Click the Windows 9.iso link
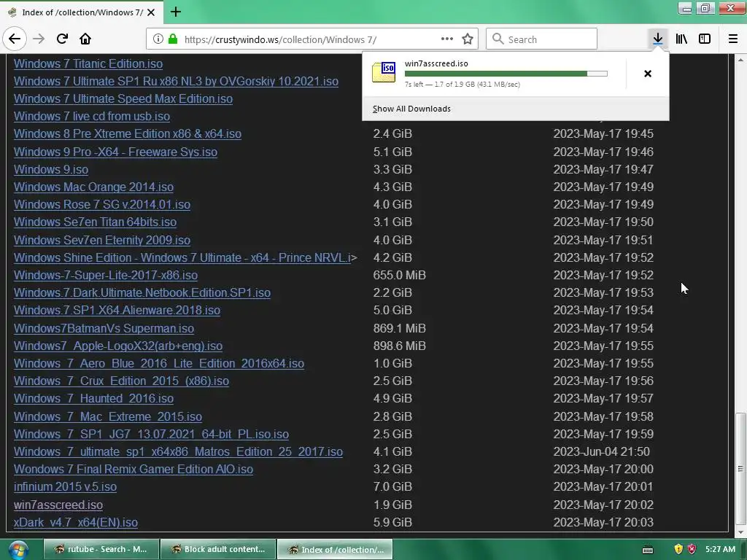747x560 pixels. coord(51,169)
